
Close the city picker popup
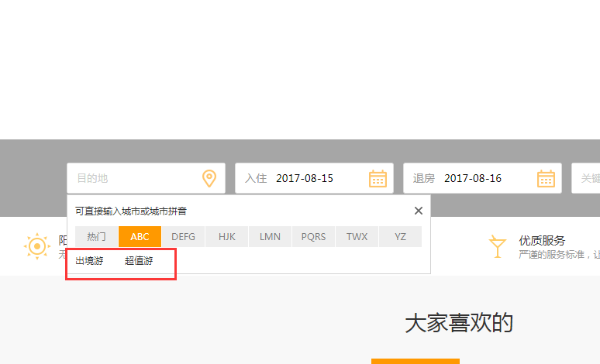pyautogui.click(x=419, y=211)
